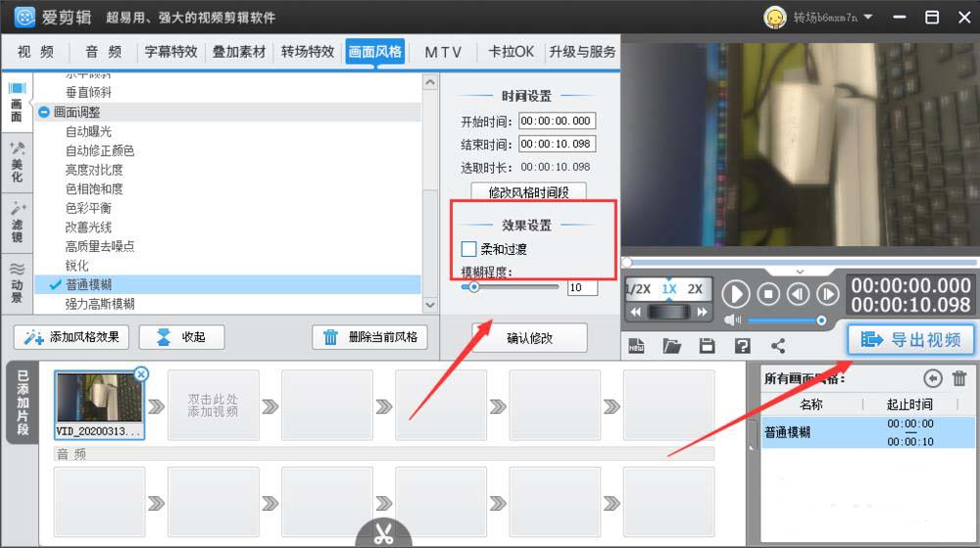
Task: Select 色彩平衡 style
Action: (x=88, y=208)
